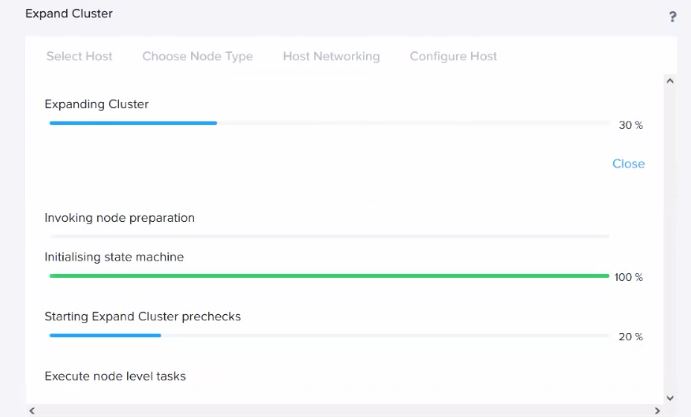Open the Host Networking step

click(331, 56)
